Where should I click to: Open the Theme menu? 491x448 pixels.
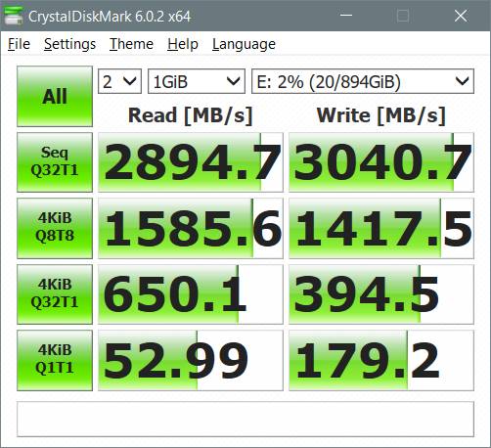point(131,44)
